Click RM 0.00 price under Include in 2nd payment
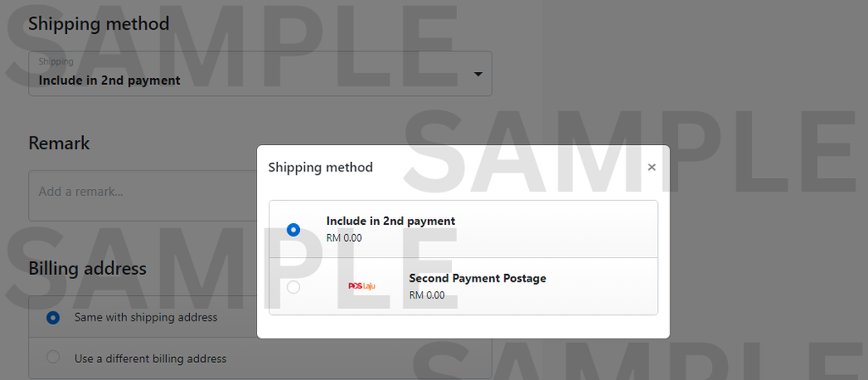This screenshot has width=868, height=380. coord(344,237)
